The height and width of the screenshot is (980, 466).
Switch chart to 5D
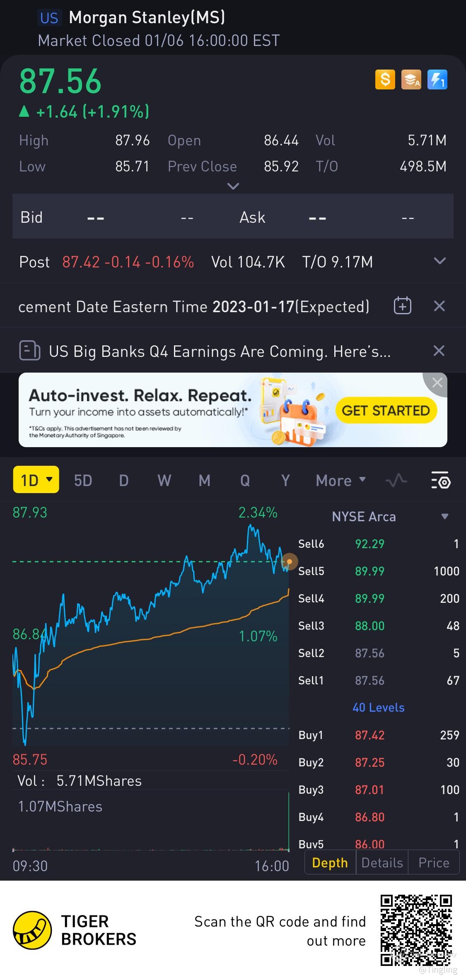[x=83, y=480]
